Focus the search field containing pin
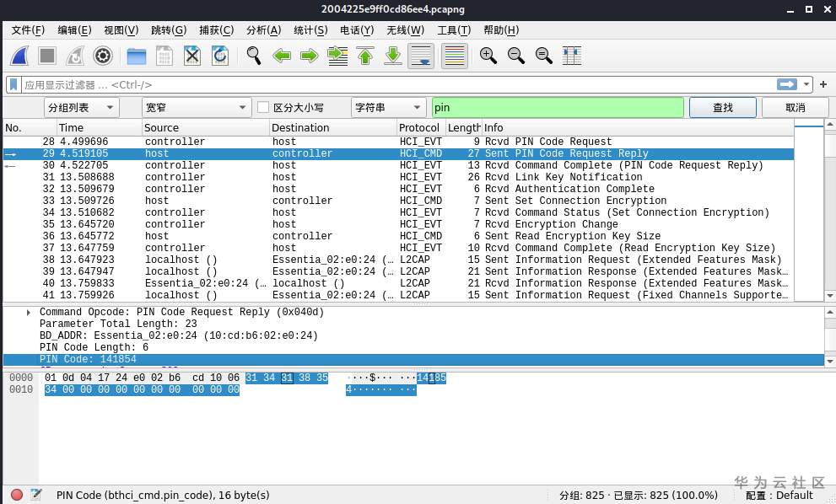Viewport: 836px width, 504px height. (x=558, y=108)
